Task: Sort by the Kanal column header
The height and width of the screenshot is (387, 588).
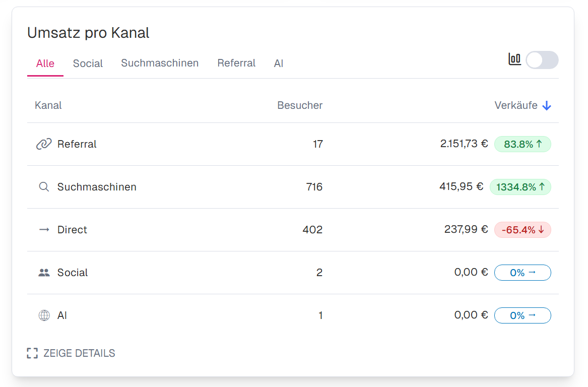Action: (48, 106)
